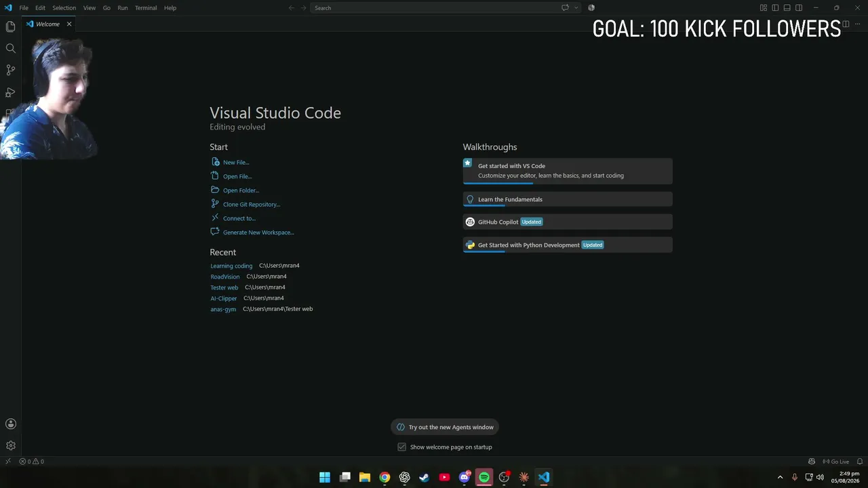Go forward with the navigation arrow
This screenshot has height=488, width=868.
[x=303, y=8]
